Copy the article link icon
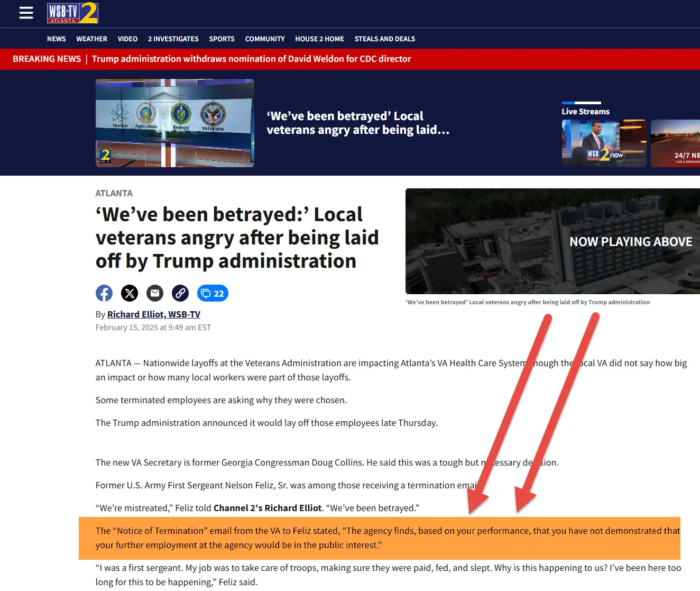The image size is (700, 591). click(x=180, y=293)
